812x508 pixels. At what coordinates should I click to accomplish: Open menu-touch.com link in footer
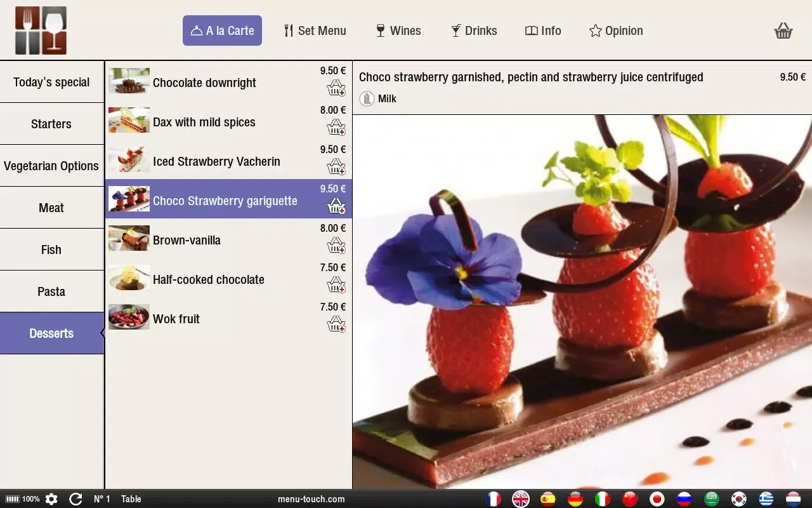coord(311,499)
